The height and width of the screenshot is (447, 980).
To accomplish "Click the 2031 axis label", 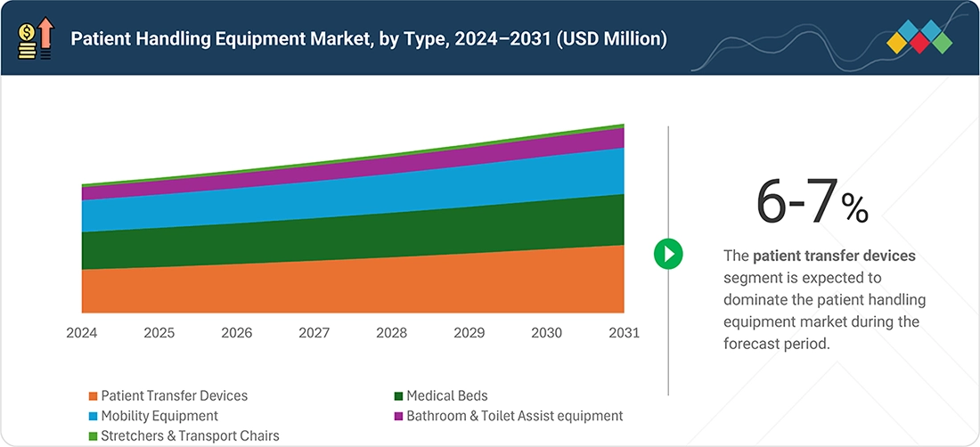I will [x=624, y=333].
